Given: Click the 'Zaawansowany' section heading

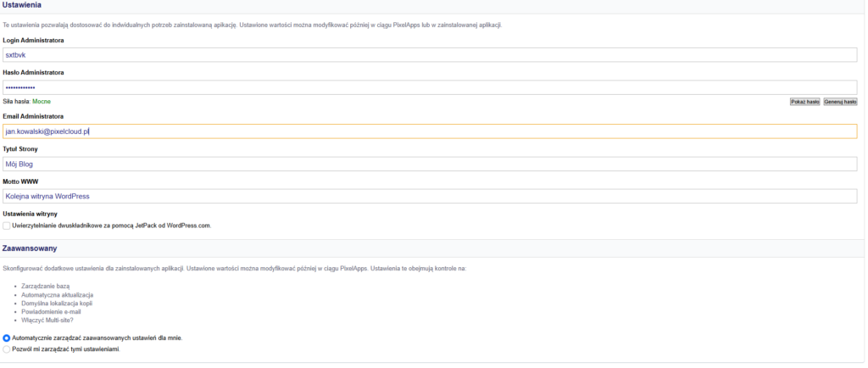Looking at the screenshot, I should [30, 249].
